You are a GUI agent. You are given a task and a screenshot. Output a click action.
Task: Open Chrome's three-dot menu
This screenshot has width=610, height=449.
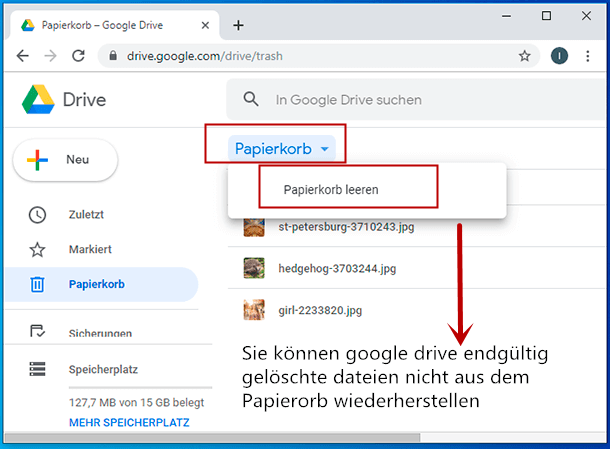coord(587,56)
